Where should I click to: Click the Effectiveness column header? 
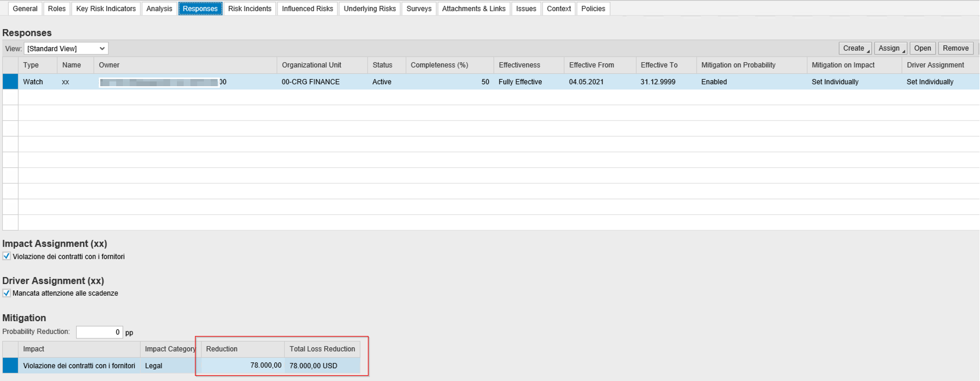[519, 65]
